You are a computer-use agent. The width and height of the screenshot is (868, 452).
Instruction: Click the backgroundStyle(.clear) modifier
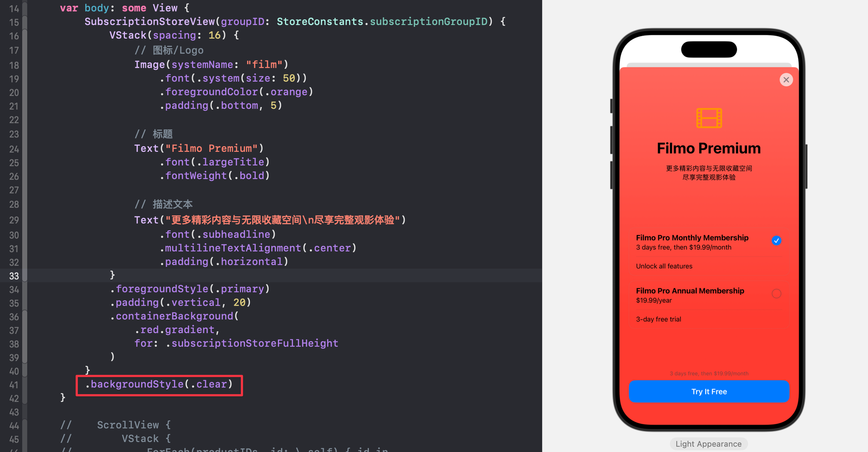click(x=159, y=384)
